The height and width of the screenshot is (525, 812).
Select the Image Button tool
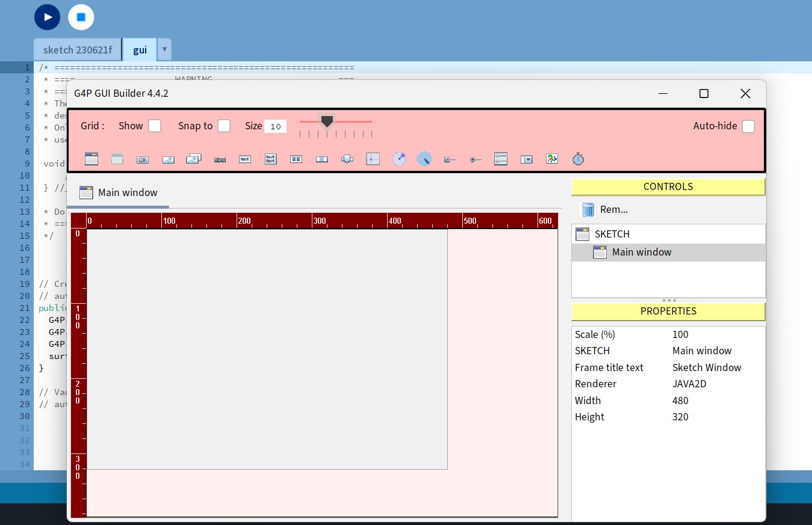coord(169,159)
